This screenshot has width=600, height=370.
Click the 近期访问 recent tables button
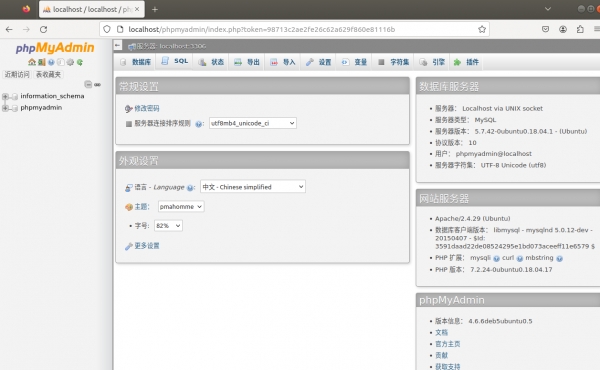[x=17, y=75]
